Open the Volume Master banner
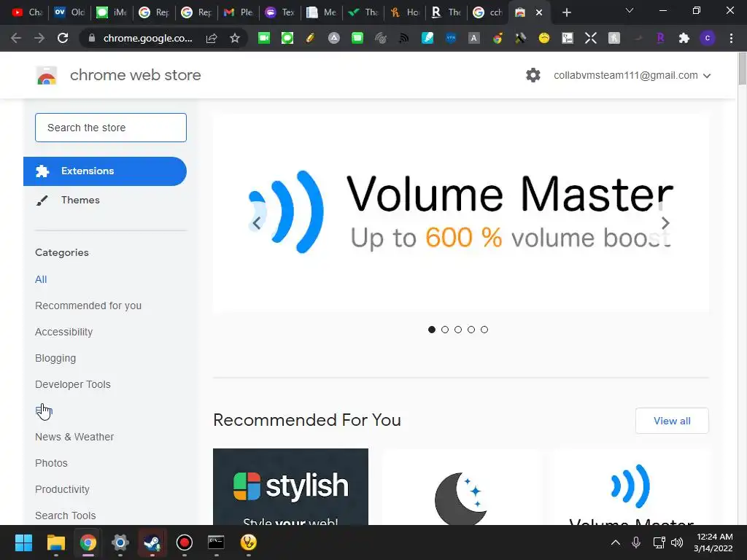This screenshot has width=747, height=560. tap(461, 212)
